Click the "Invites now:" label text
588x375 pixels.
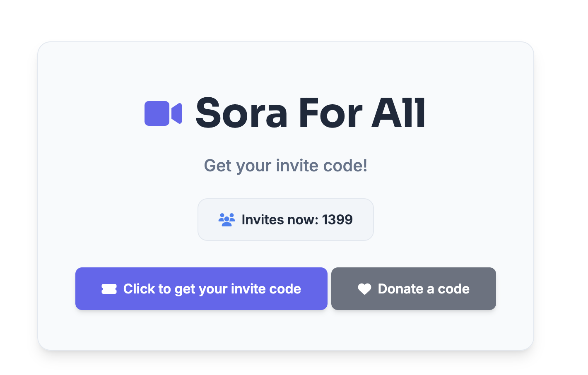[280, 219]
